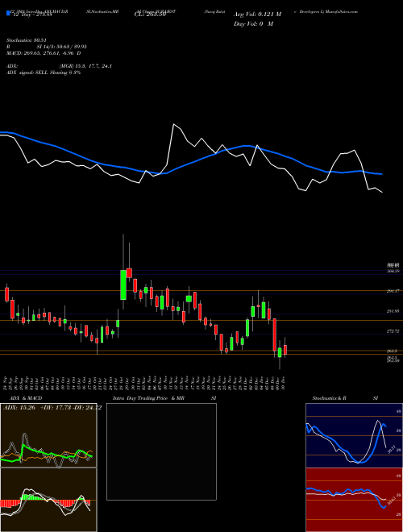
Task: Click the 281.95 price axis label
Action: pos(394,311)
